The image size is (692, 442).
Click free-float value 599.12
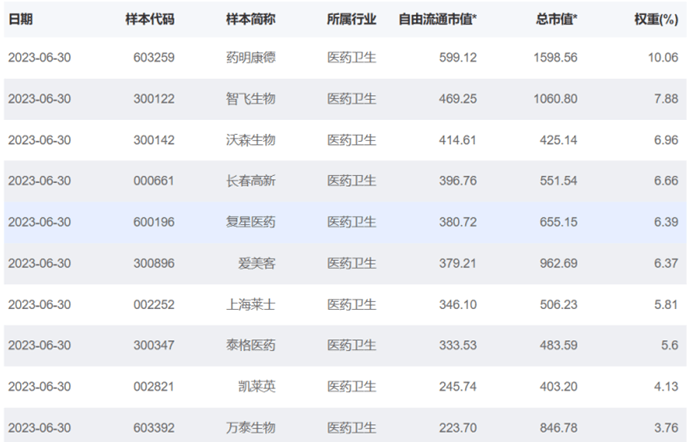pos(458,57)
